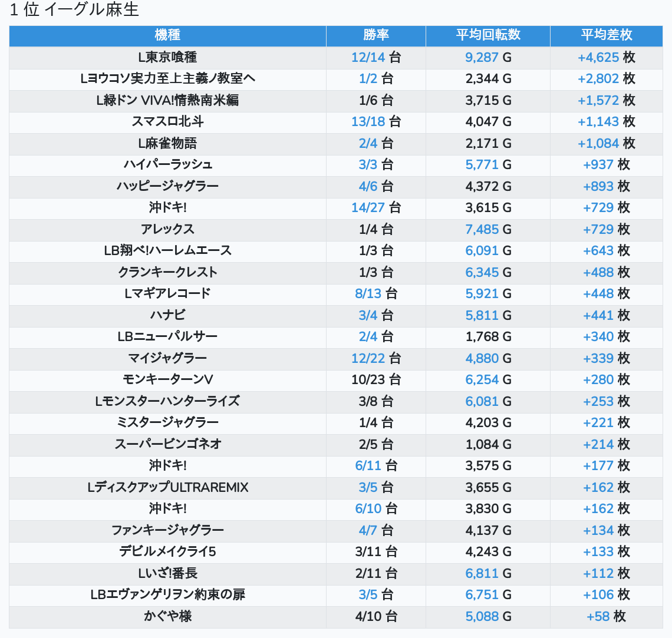Select Lモンスターハンターライズ name
This screenshot has width=672, height=638.
click(x=167, y=402)
